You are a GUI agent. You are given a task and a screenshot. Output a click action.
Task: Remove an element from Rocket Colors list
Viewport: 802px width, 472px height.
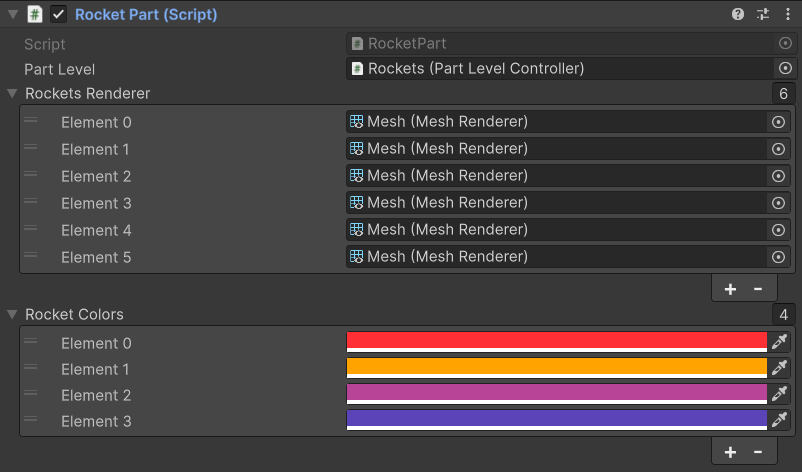tap(758, 452)
